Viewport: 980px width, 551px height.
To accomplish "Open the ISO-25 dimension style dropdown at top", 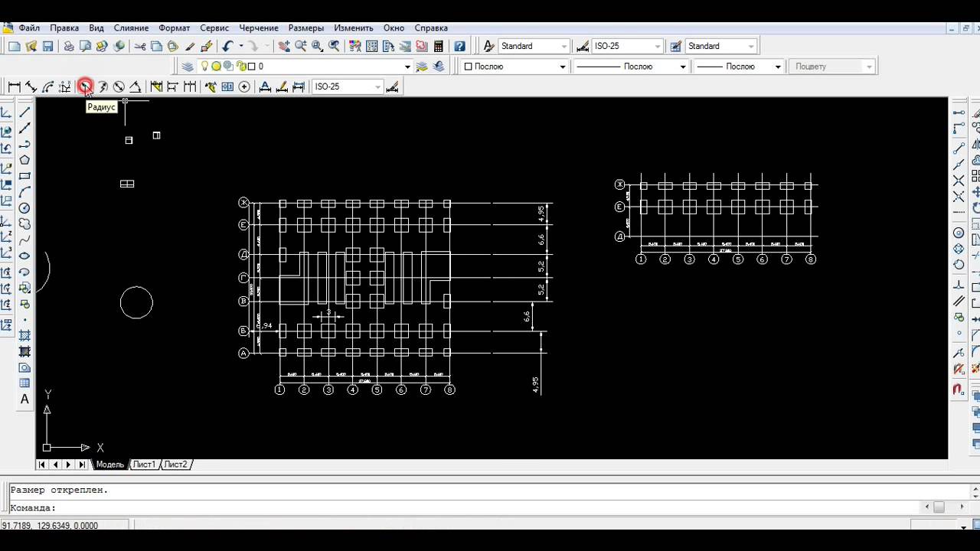I will (x=658, y=46).
